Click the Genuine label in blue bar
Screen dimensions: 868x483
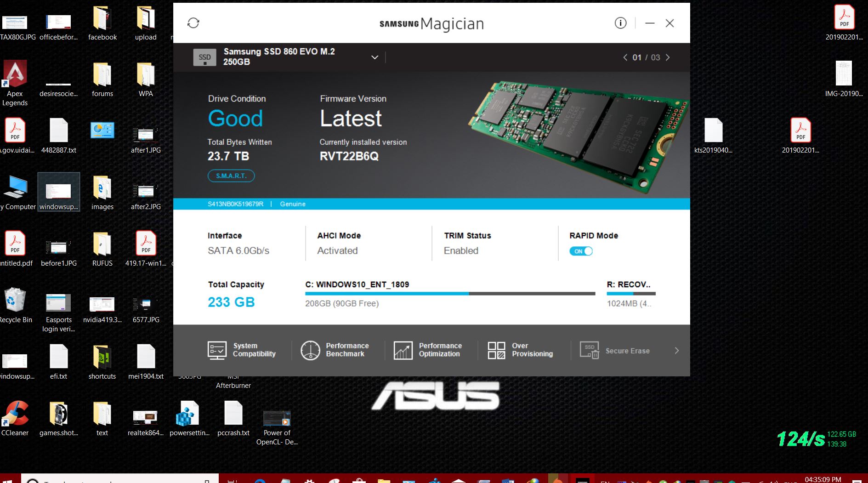tap(293, 204)
